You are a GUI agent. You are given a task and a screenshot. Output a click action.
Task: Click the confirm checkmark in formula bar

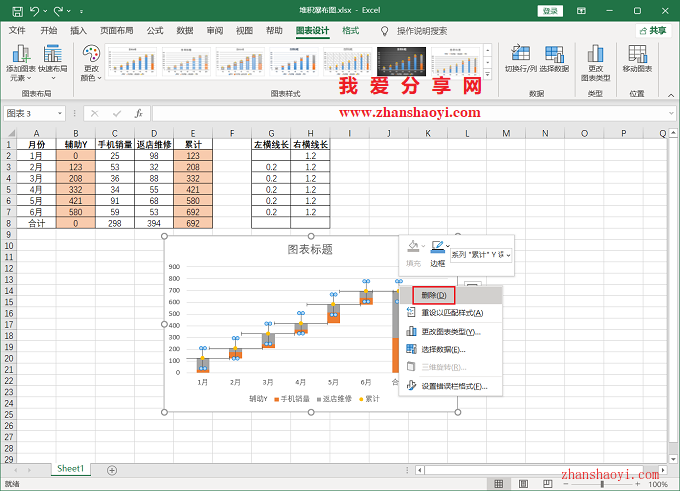[117, 114]
